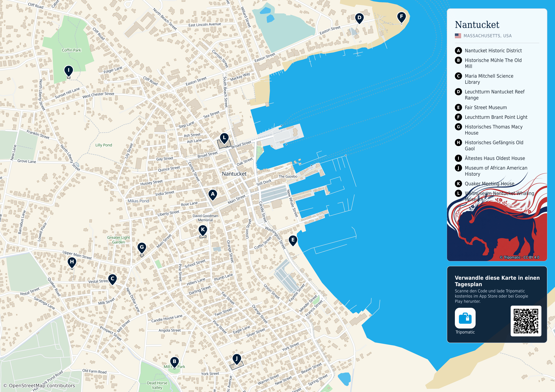Select 'Fair Street Museum' in the legend
555x392 pixels.
tap(486, 107)
